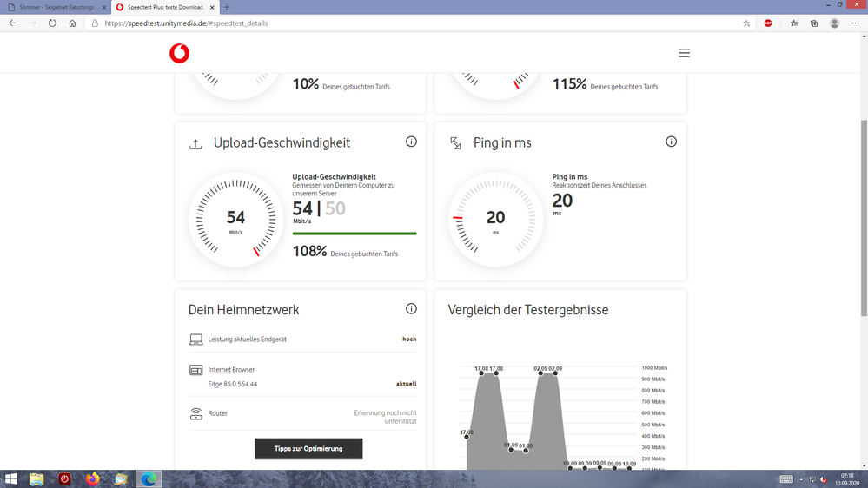Click 'aktuell' browser status
The image size is (868, 488).
(407, 384)
